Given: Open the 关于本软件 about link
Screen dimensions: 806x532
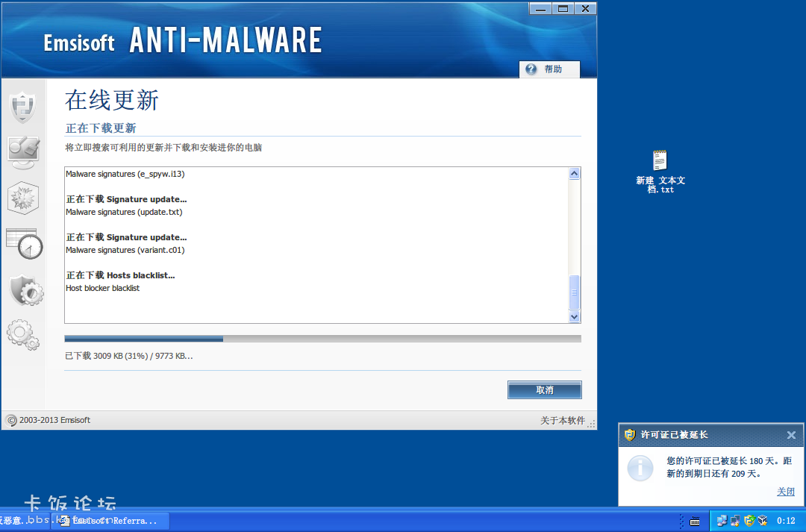Looking at the screenshot, I should pyautogui.click(x=563, y=421).
